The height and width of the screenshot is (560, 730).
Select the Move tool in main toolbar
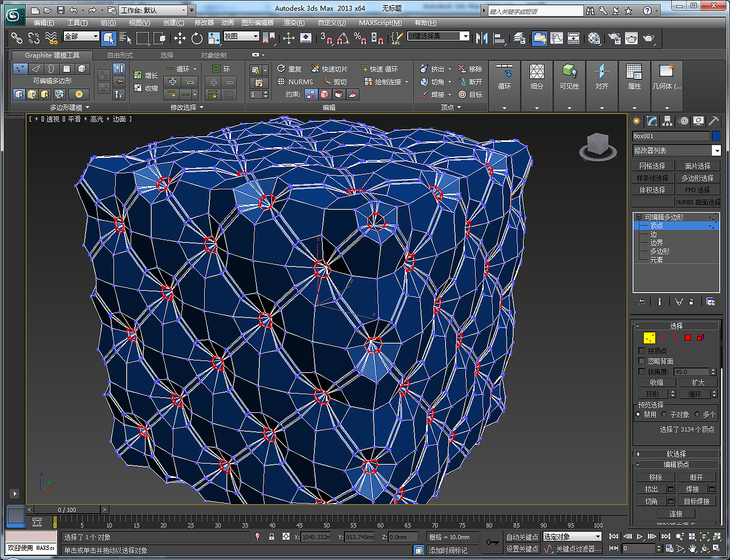point(180,38)
